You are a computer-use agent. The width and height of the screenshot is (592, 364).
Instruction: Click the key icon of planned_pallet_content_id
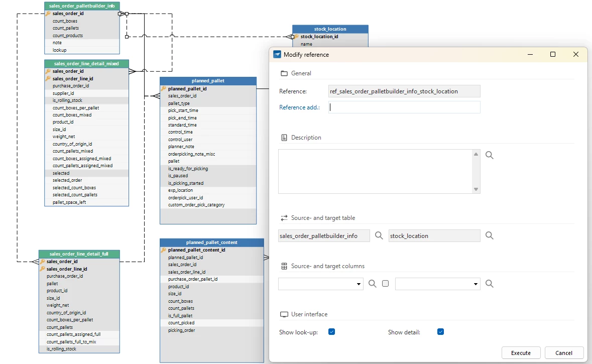[x=164, y=250]
